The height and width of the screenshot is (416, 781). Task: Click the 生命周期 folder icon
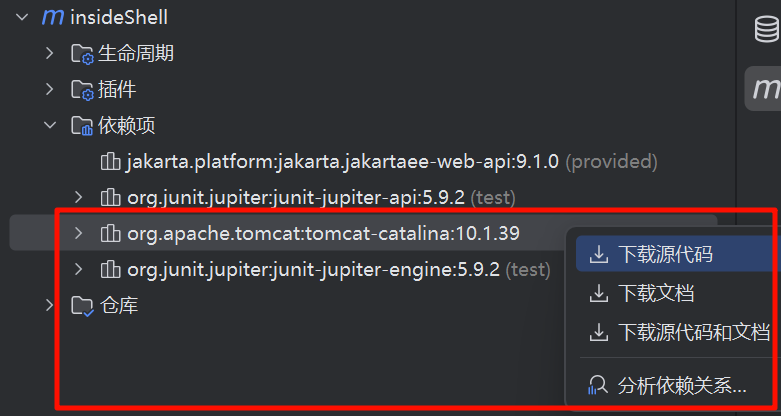(82, 54)
